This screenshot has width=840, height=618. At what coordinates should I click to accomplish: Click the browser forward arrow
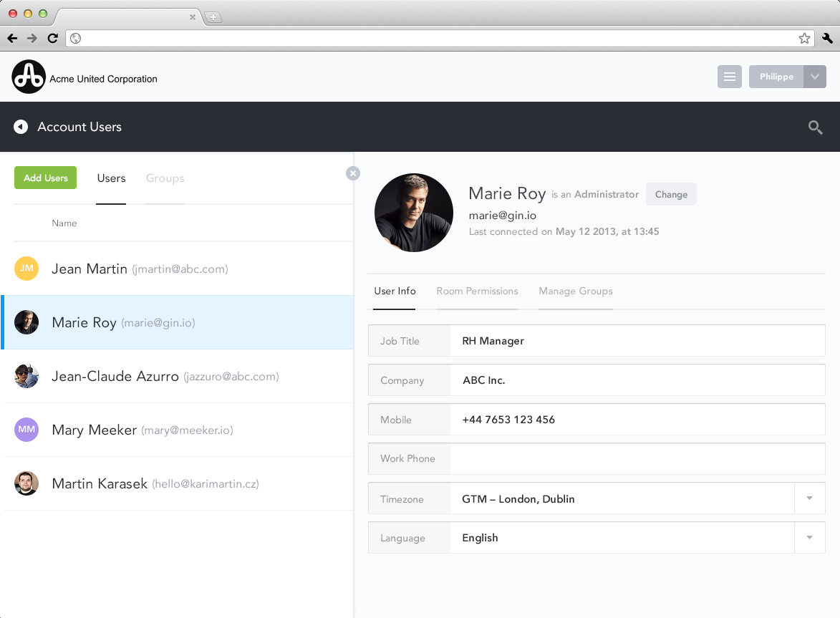(x=32, y=38)
